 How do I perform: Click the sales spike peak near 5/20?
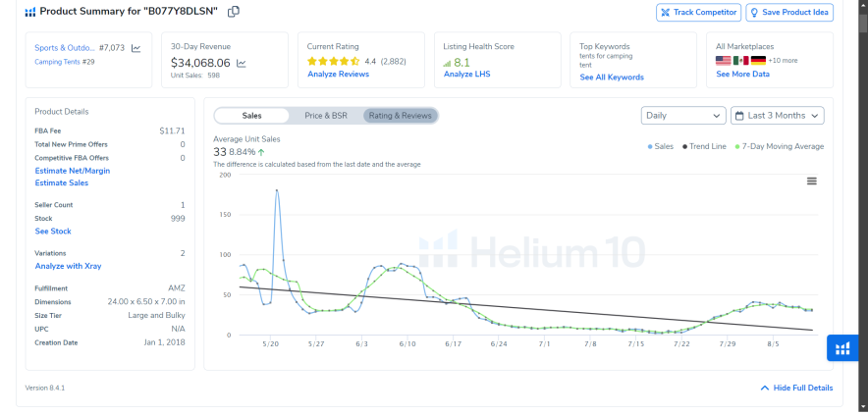coord(277,190)
